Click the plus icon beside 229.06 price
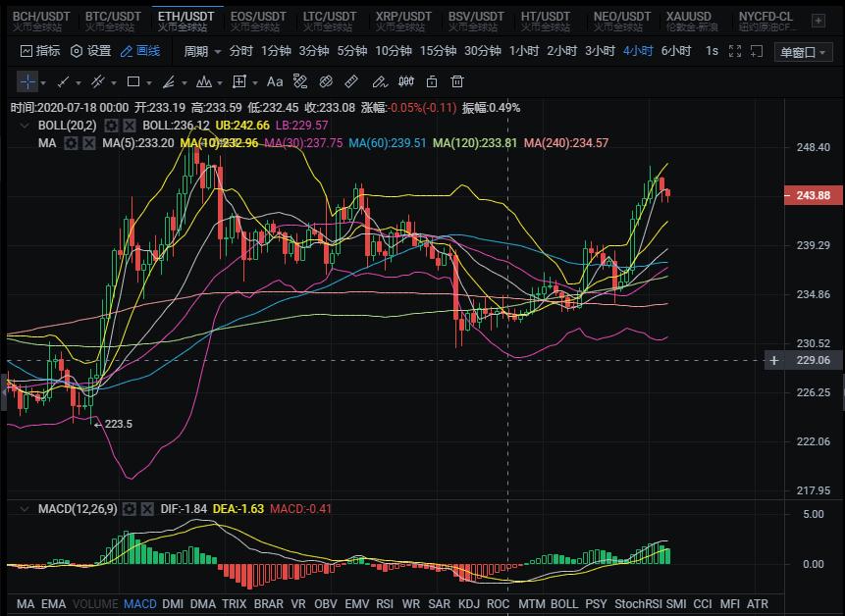 (x=774, y=360)
